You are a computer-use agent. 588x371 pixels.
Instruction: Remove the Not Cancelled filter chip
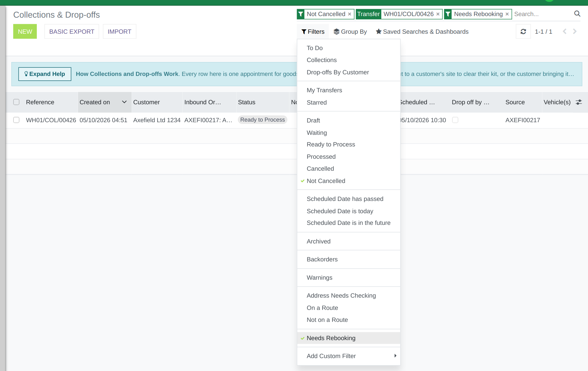350,14
